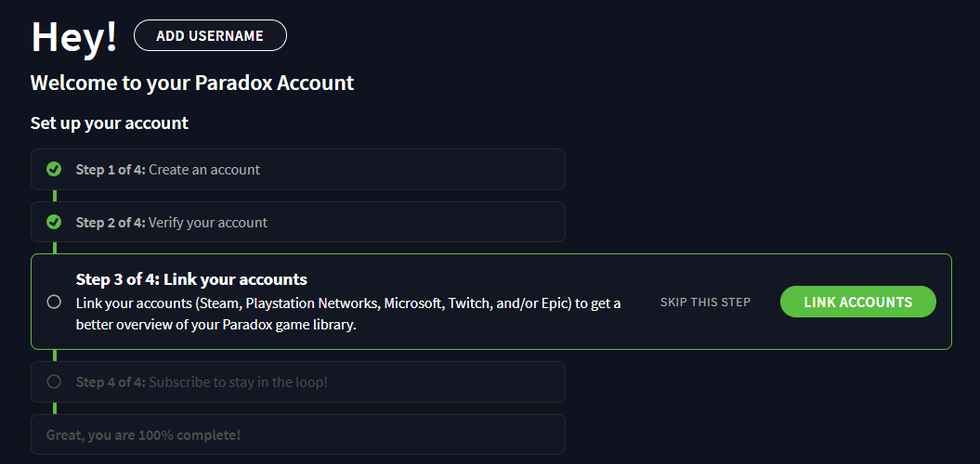Select the dimmed circle beside Step 4
Viewport: 980px width, 464px height.
point(54,380)
